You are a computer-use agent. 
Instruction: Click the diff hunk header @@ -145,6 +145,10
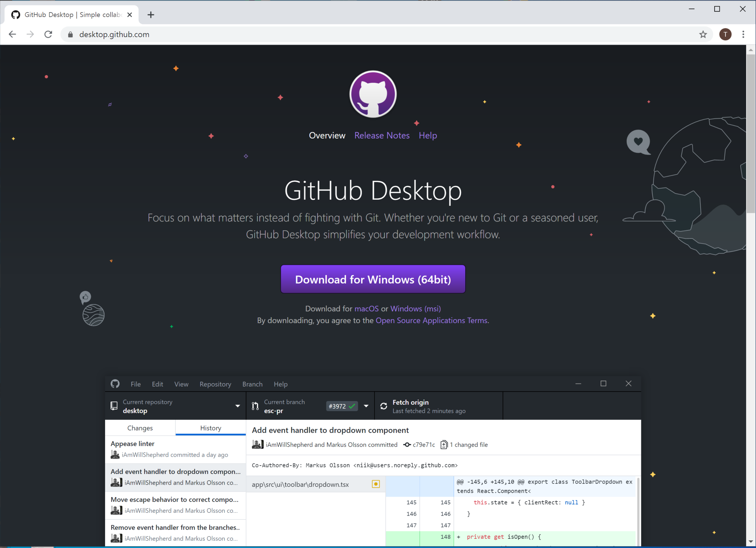545,486
